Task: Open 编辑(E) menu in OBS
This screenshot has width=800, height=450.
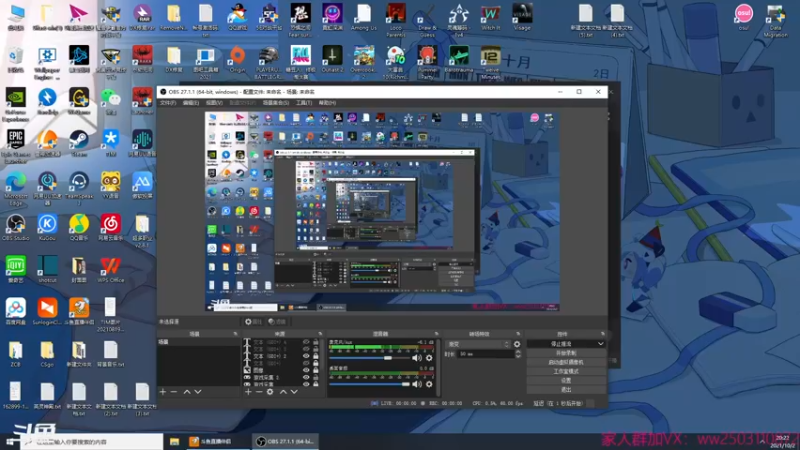Action: click(x=191, y=103)
